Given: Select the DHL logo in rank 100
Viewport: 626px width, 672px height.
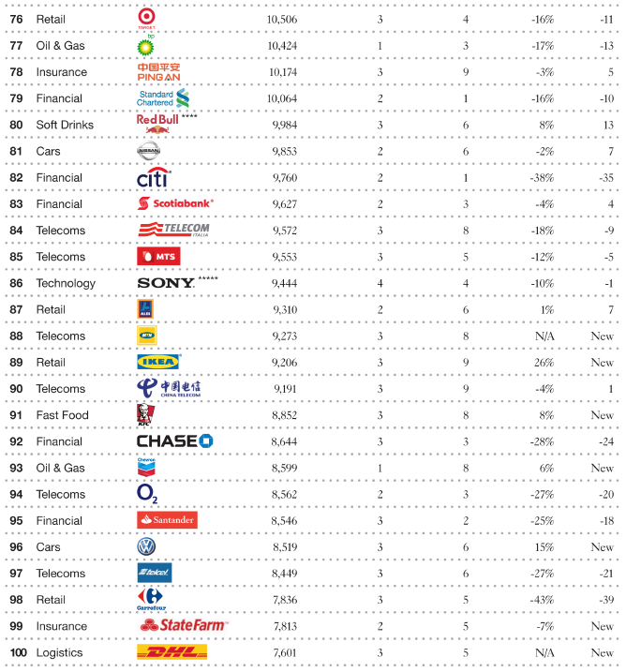Looking at the screenshot, I should tap(171, 652).
